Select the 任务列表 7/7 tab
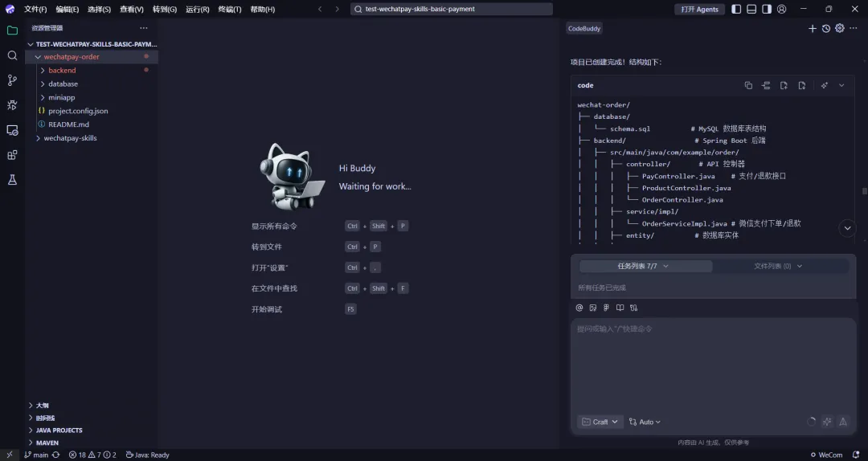Screen dimensions: 868x461 tap(645, 266)
